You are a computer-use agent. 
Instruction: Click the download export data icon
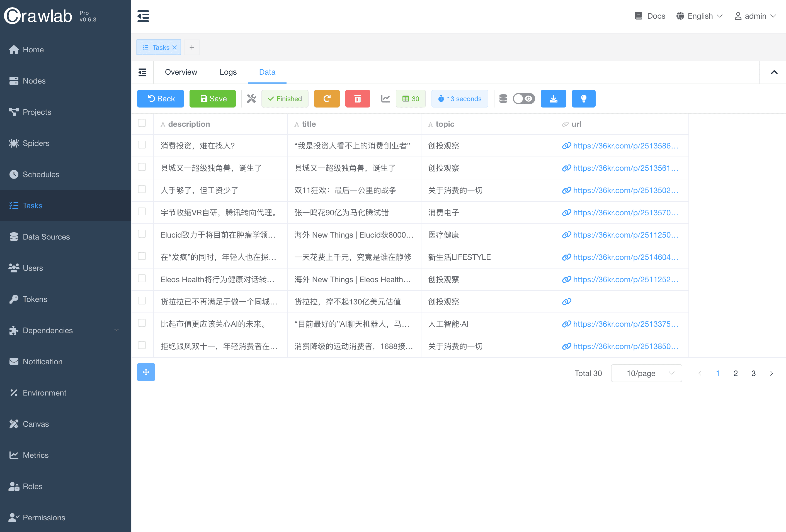(553, 99)
